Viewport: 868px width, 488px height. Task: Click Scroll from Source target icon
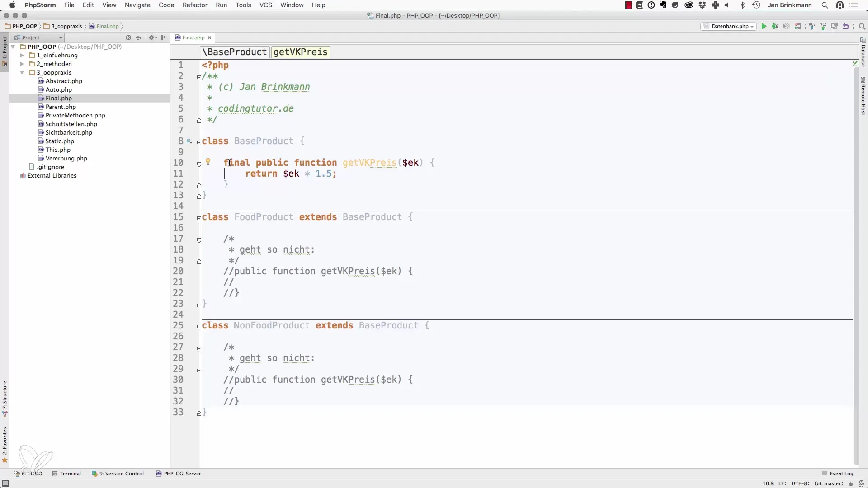pos(128,38)
